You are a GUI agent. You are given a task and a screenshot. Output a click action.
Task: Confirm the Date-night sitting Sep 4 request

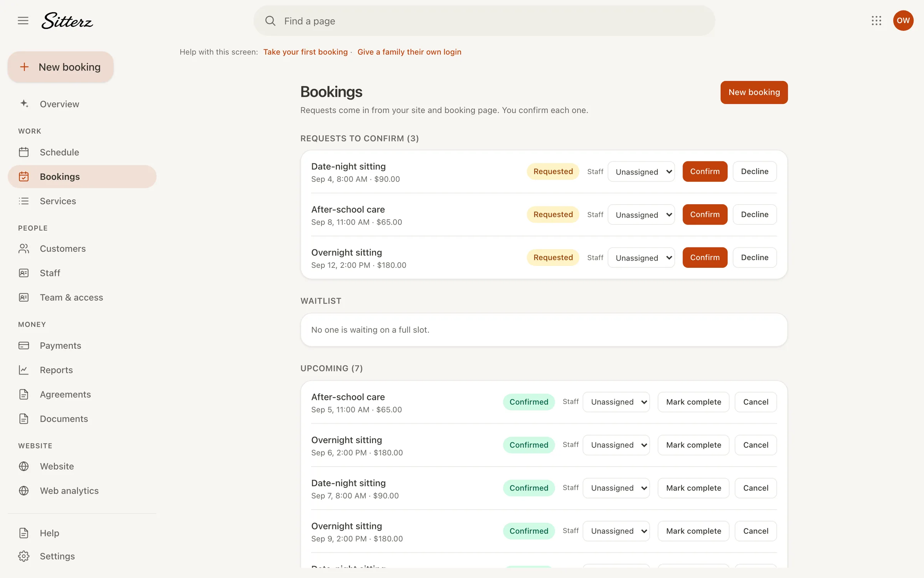pos(705,171)
